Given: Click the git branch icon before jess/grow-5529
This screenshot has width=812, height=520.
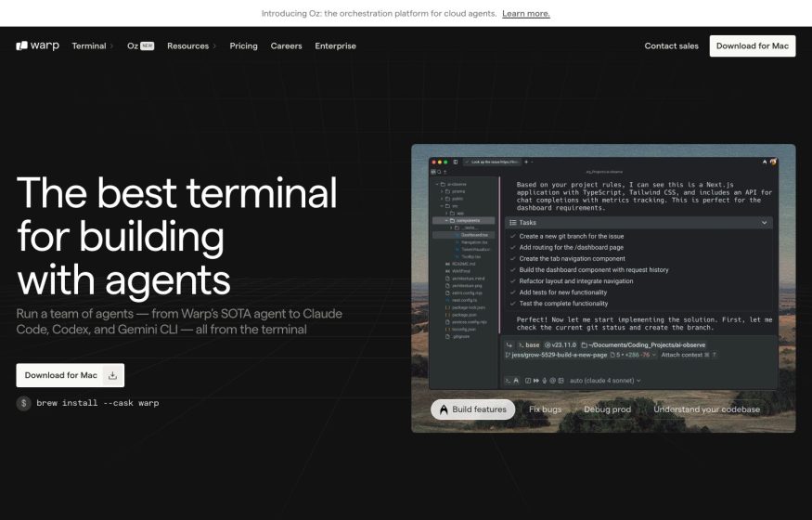Looking at the screenshot, I should pos(508,356).
